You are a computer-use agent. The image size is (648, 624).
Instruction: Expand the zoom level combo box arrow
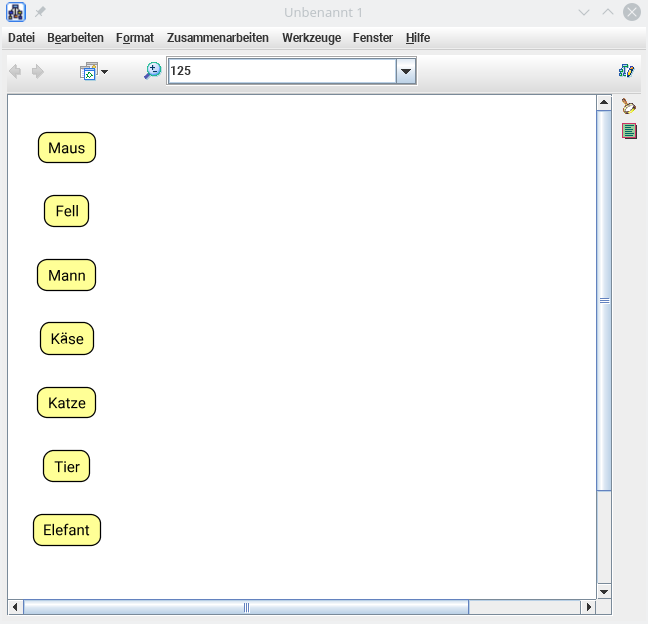tap(406, 72)
